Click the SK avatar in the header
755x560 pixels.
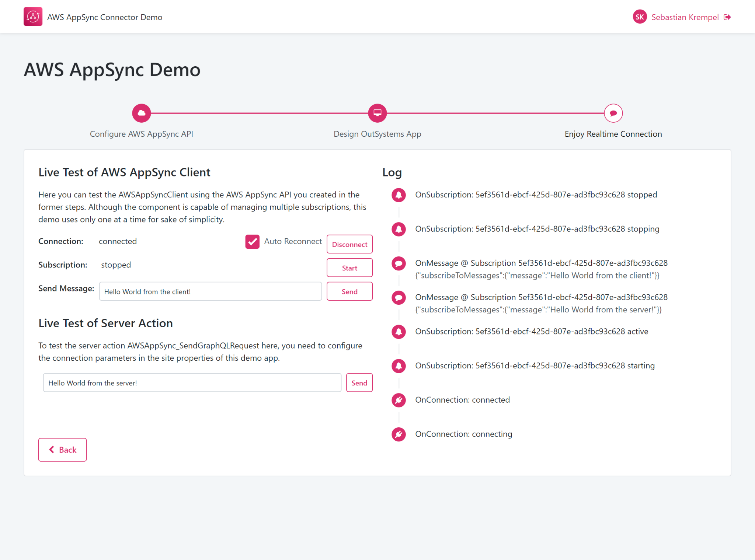coord(640,17)
